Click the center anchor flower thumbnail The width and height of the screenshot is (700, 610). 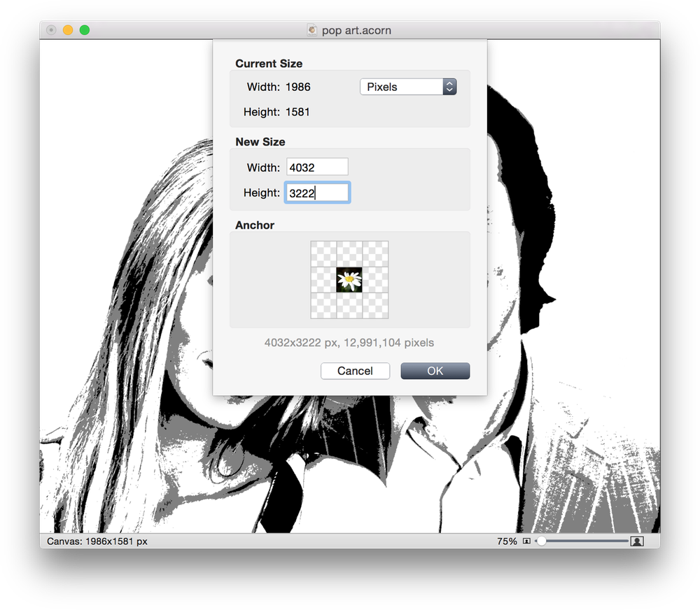349,278
